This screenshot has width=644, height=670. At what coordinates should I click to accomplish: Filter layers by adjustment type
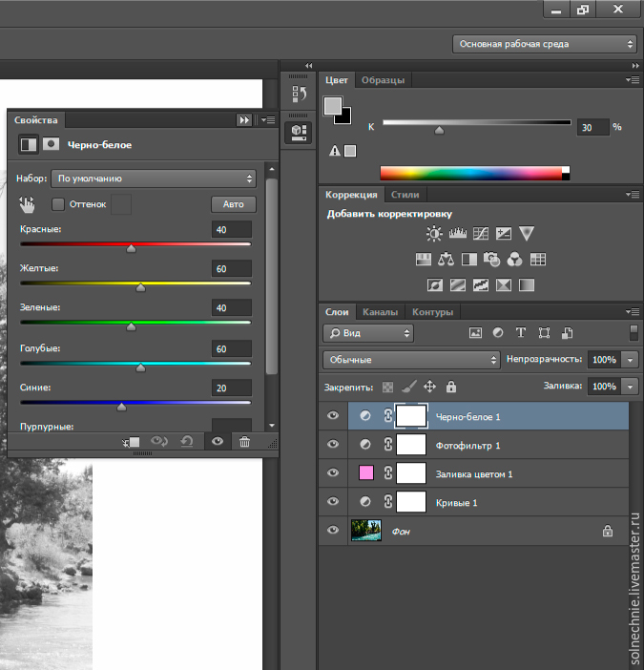[498, 332]
